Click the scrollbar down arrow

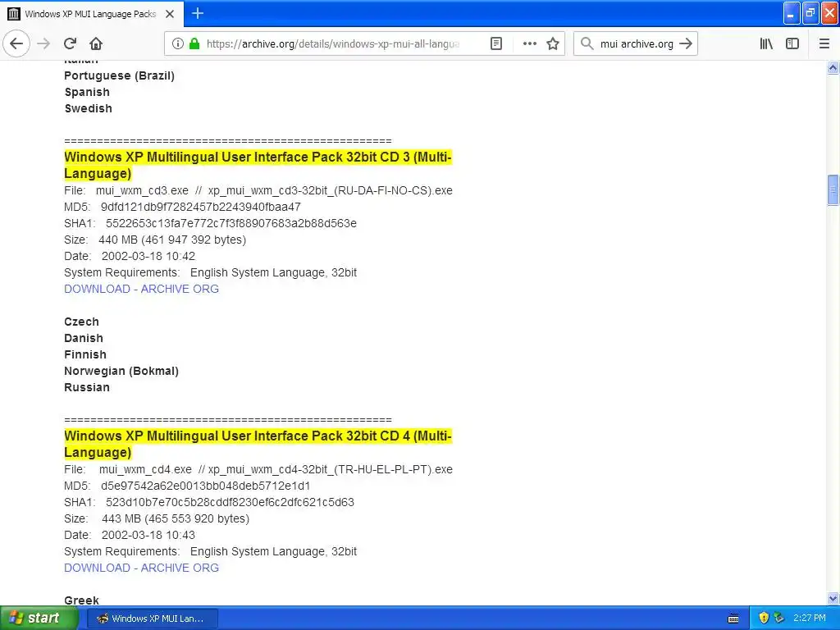coord(833,598)
